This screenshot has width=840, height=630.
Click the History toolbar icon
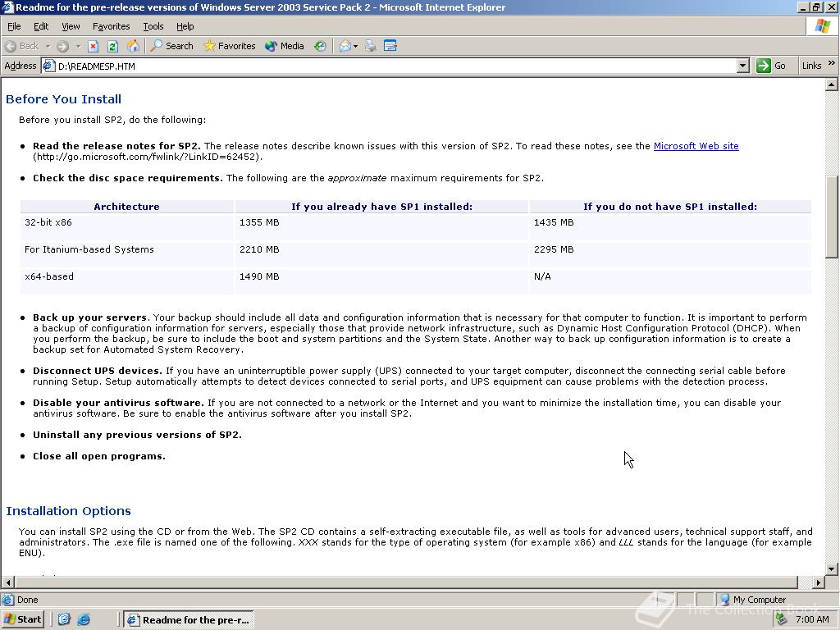pos(320,46)
